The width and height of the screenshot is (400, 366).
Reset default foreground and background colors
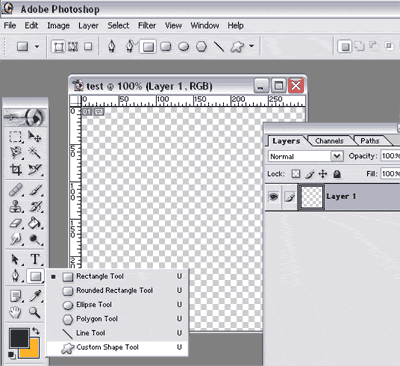12,355
